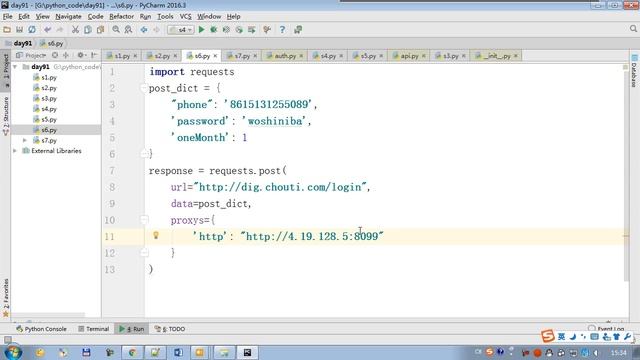Select s1.py in the project tree
The width and height of the screenshot is (640, 360).
(45, 78)
